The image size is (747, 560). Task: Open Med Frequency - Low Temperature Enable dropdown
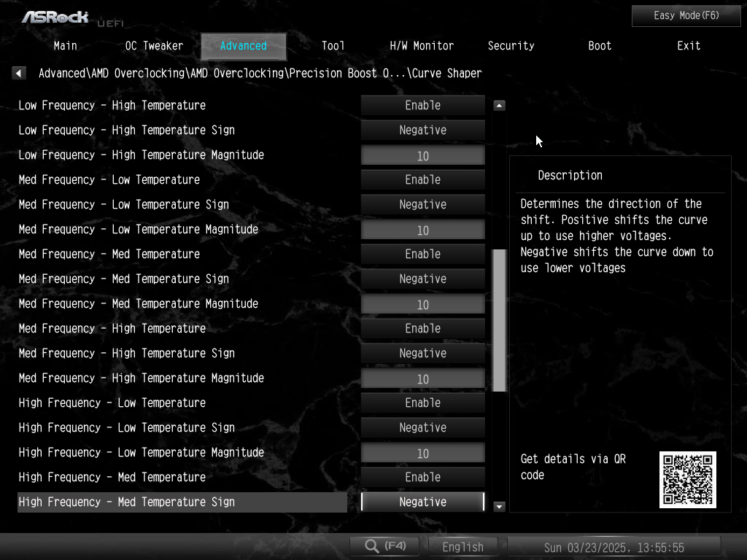pyautogui.click(x=422, y=179)
